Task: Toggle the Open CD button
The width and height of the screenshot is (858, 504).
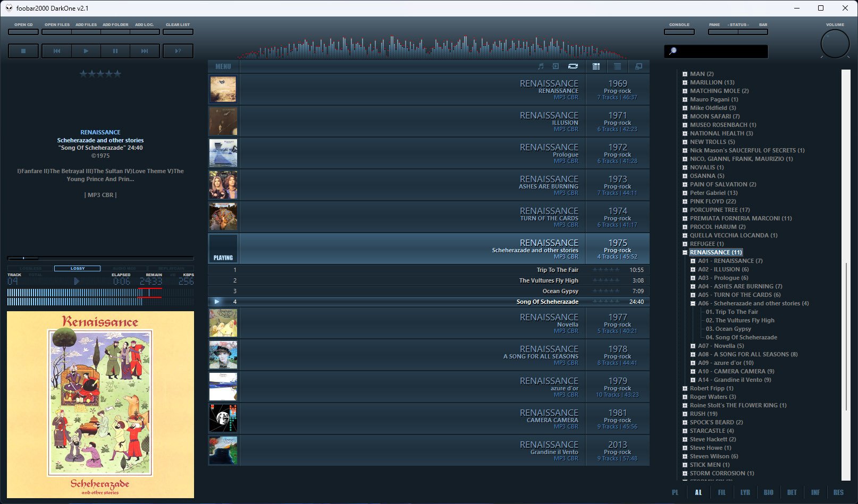Action: [23, 32]
